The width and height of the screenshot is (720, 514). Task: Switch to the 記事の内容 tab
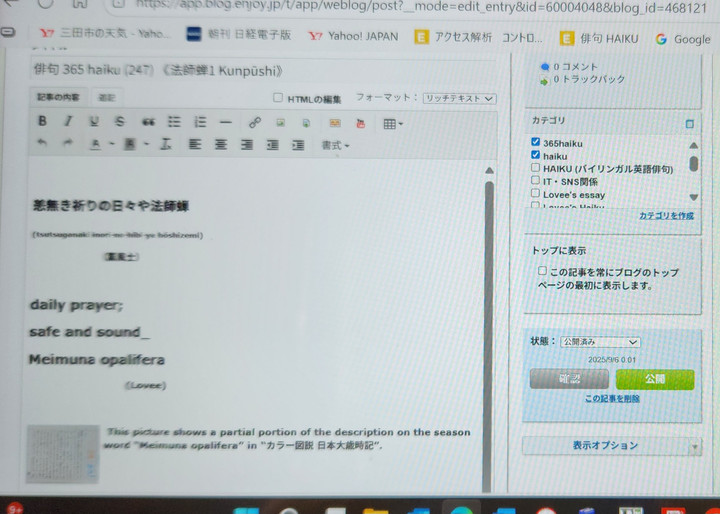click(x=58, y=98)
